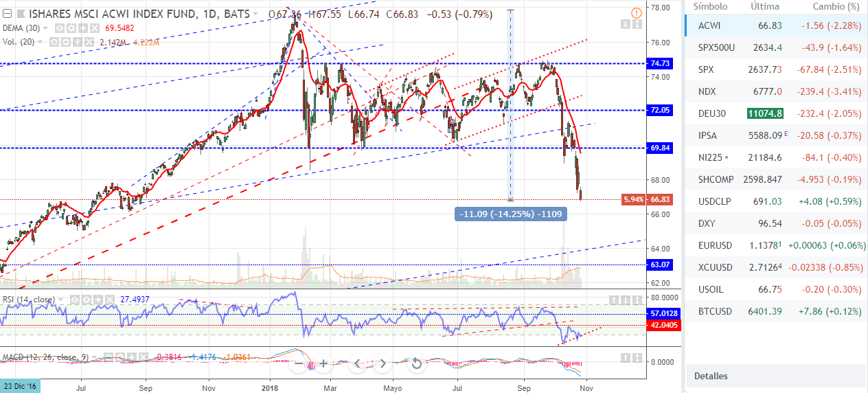Select EURUSD in the watchlist
Screen dimensions: 868x393
click(776, 245)
